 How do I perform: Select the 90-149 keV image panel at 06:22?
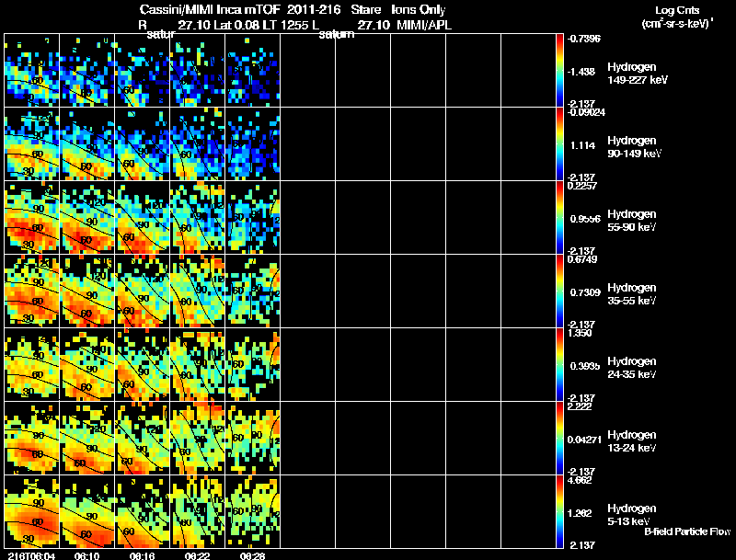197,144
